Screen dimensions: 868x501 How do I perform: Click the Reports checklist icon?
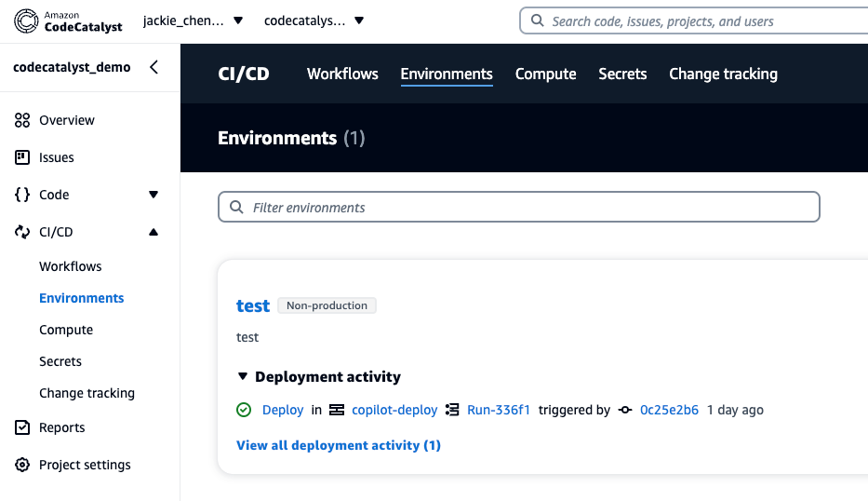[x=22, y=427]
